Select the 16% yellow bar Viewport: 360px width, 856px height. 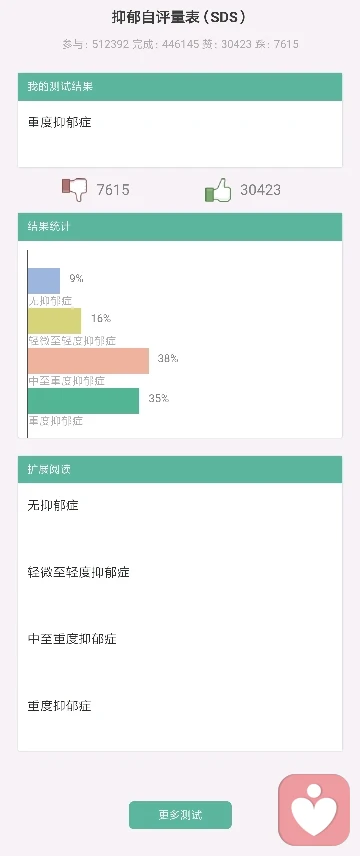pyautogui.click(x=55, y=321)
